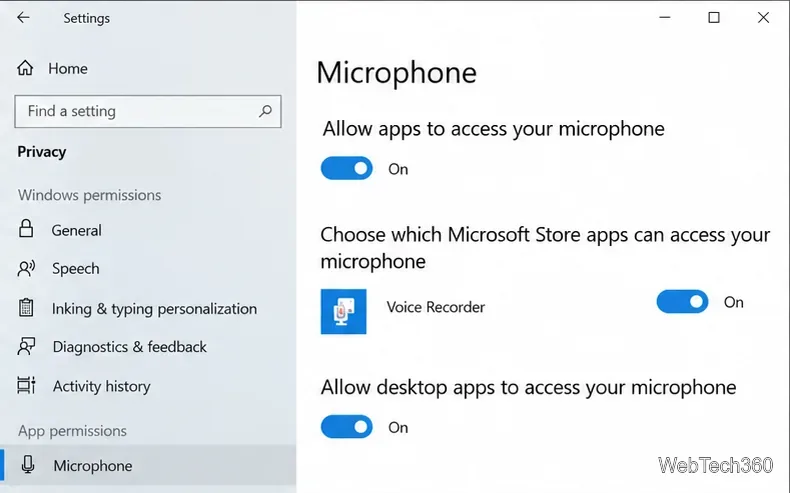Close the Settings window
This screenshot has height=493, width=790.
click(x=763, y=18)
